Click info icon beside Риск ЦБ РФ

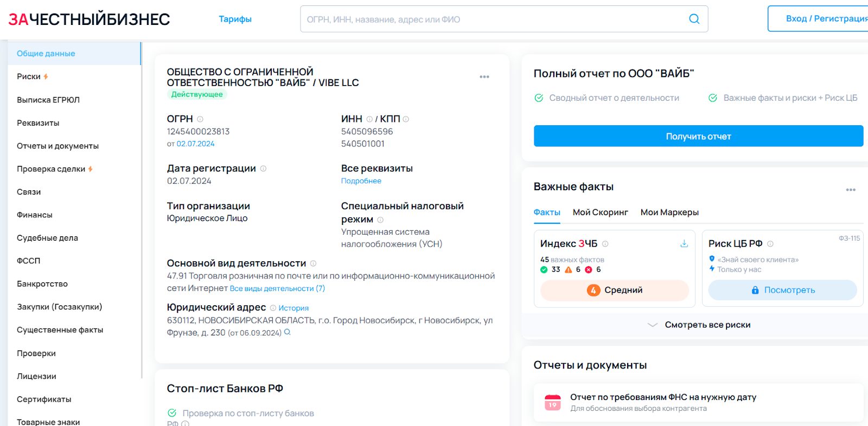point(770,244)
